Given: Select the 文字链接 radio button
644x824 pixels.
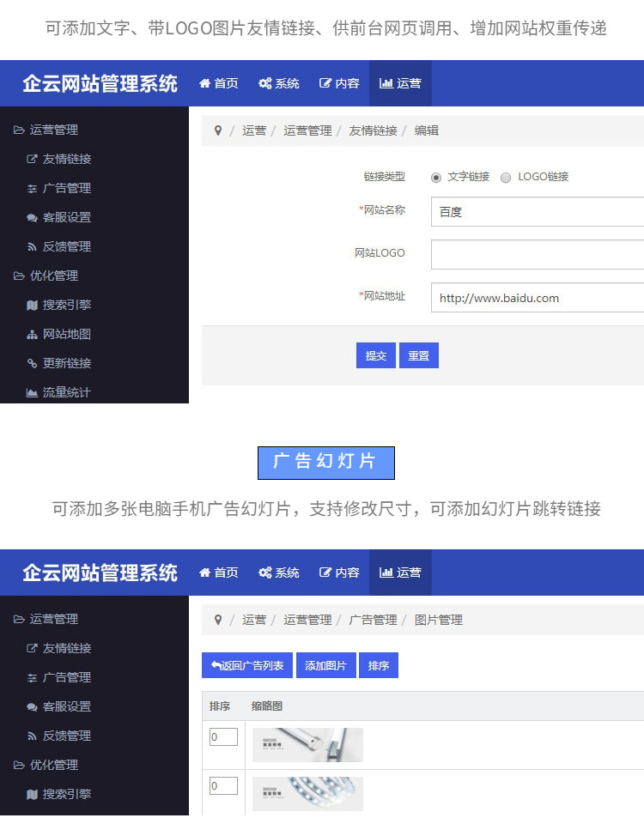Looking at the screenshot, I should click(436, 177).
